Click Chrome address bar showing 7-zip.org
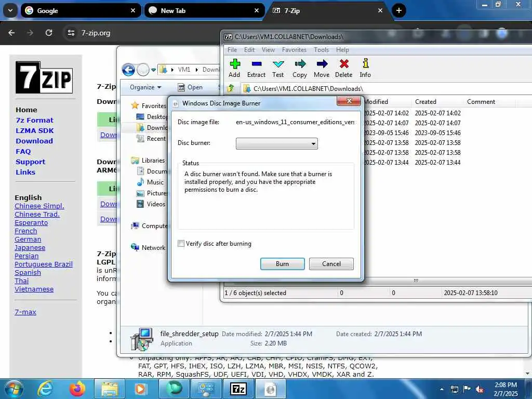532x399 pixels. click(x=96, y=33)
